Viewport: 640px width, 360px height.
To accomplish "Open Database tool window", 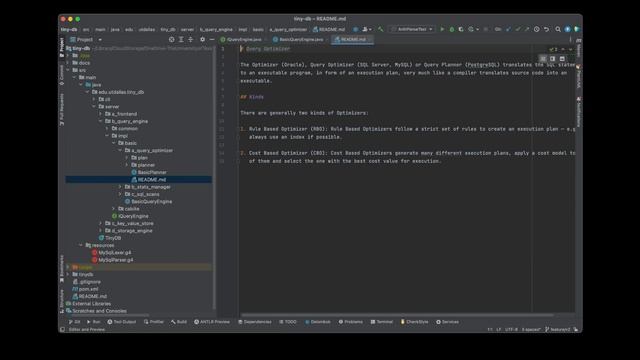I will (x=318, y=322).
